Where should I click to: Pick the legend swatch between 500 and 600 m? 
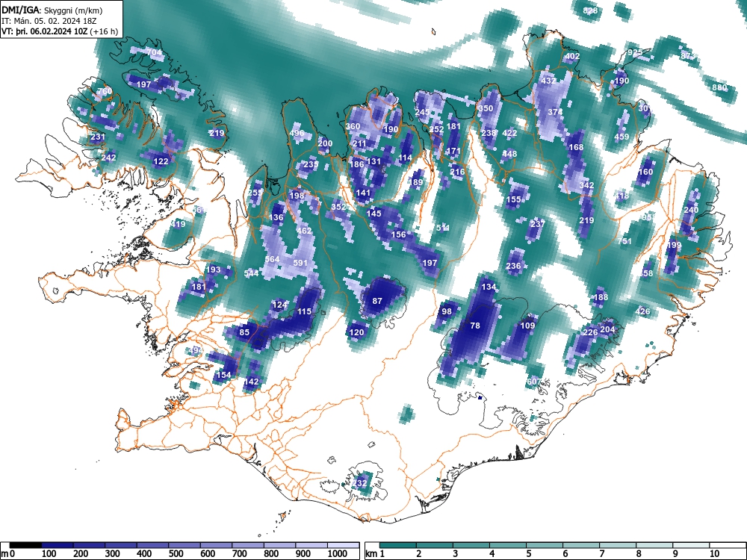click(x=185, y=545)
